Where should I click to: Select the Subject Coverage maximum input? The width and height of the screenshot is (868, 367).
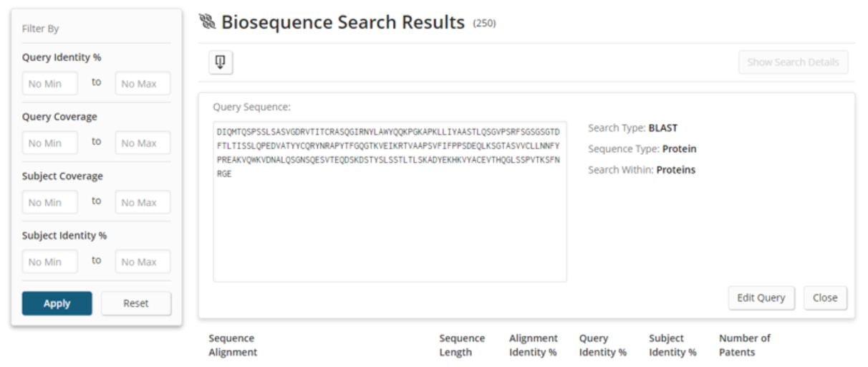click(x=143, y=203)
